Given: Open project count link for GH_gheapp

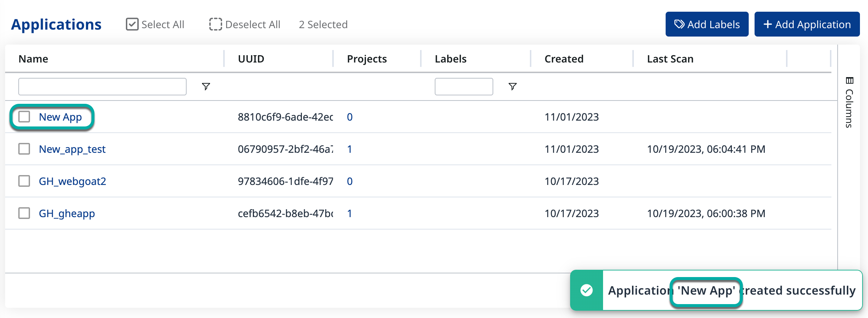Looking at the screenshot, I should (349, 213).
